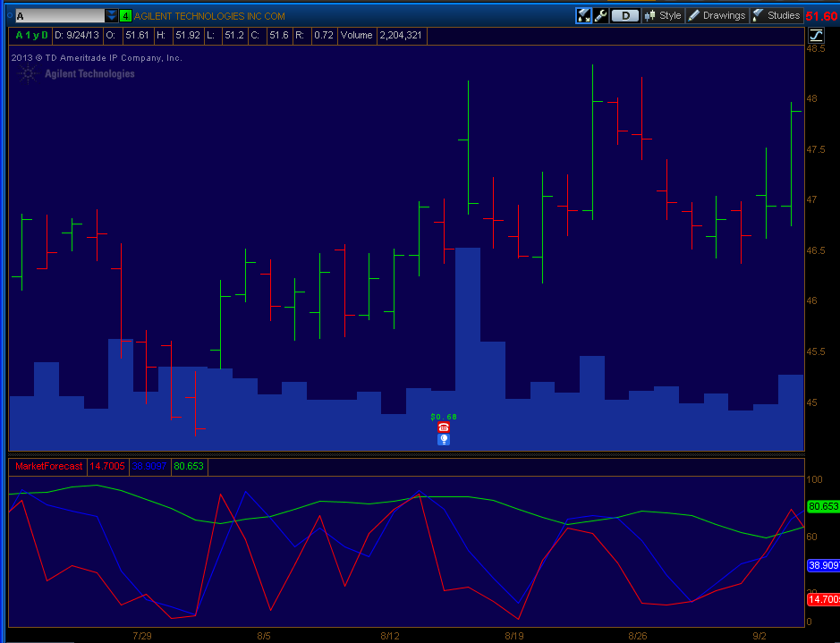Viewport: 840px width, 643px height.
Task: Click the share/flask icon in toolbar
Action: point(583,15)
